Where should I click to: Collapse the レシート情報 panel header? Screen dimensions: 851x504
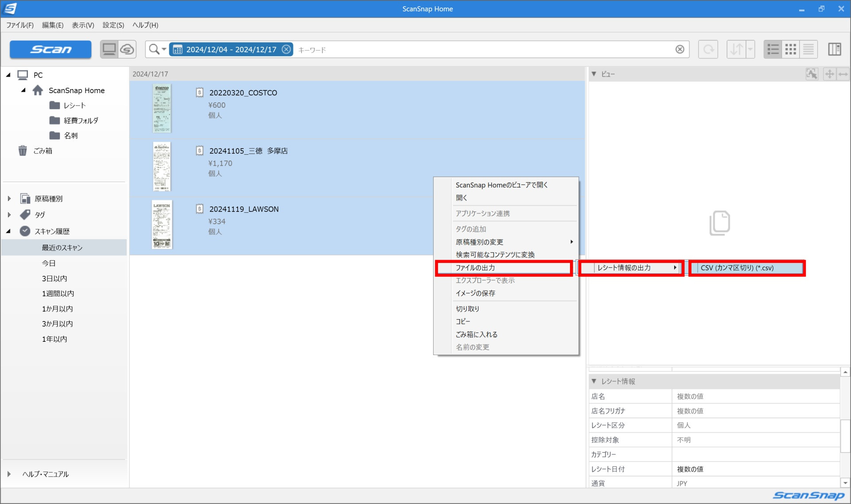coord(594,381)
